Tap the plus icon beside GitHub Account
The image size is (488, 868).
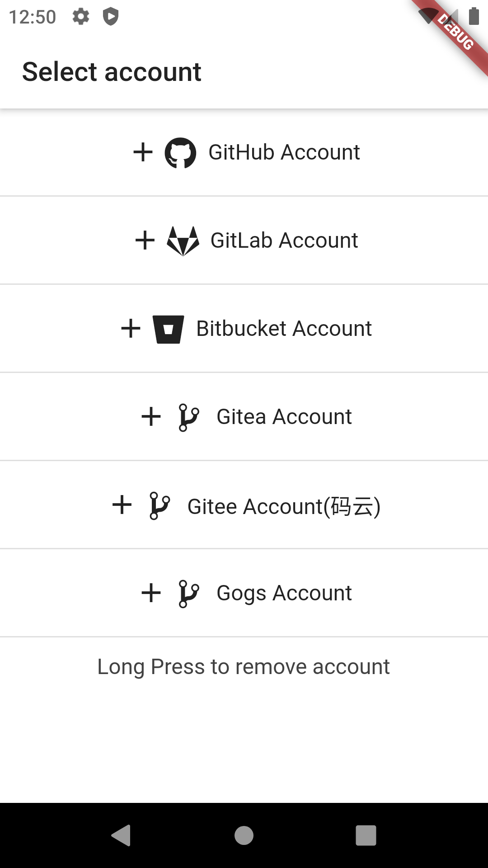[143, 152]
